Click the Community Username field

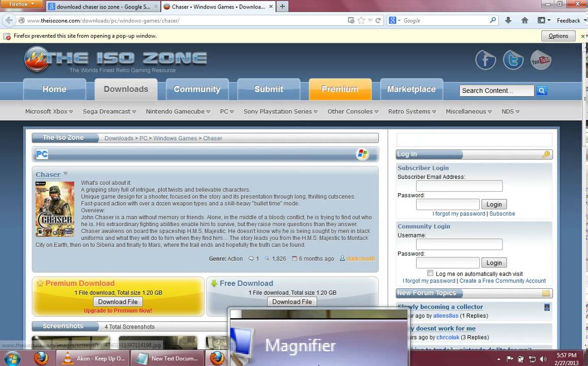coord(459,244)
